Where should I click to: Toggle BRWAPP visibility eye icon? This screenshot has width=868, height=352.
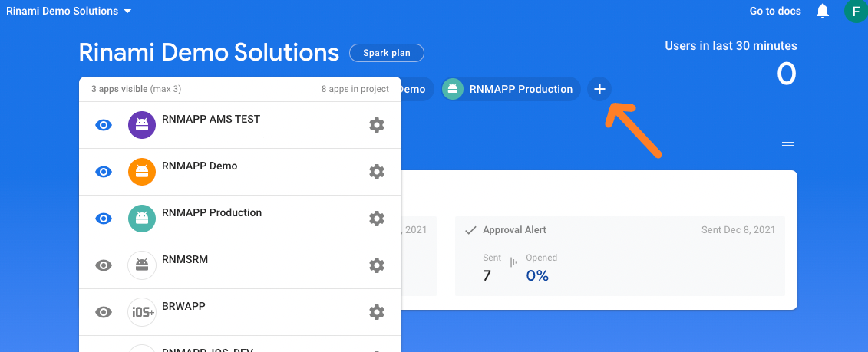pos(104,312)
